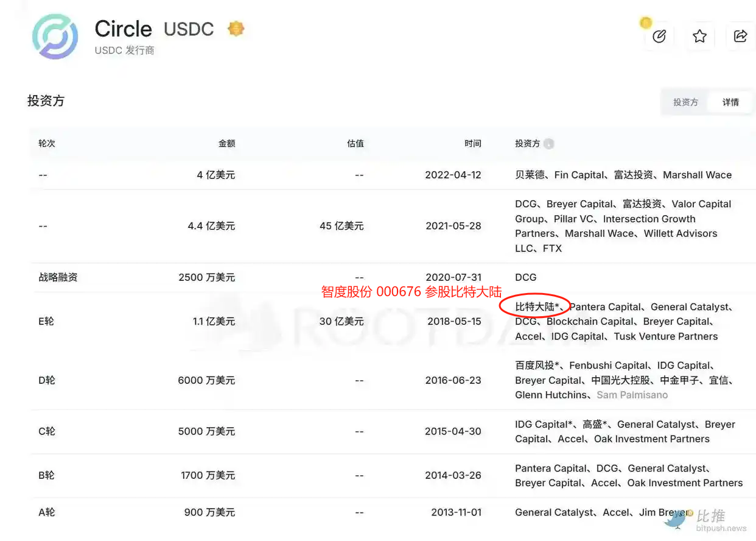Screen dimensions: 756x541
Task: Click the 金额 column header
Action: 226,144
